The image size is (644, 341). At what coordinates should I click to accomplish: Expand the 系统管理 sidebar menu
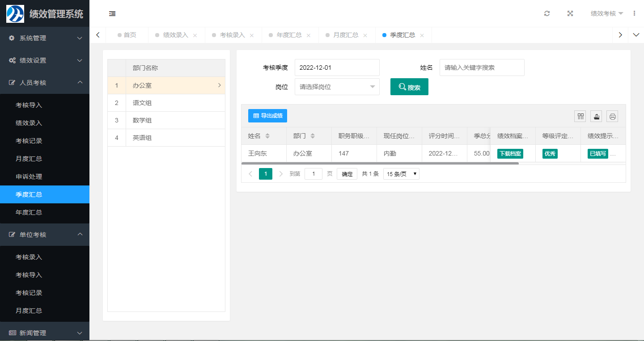45,38
